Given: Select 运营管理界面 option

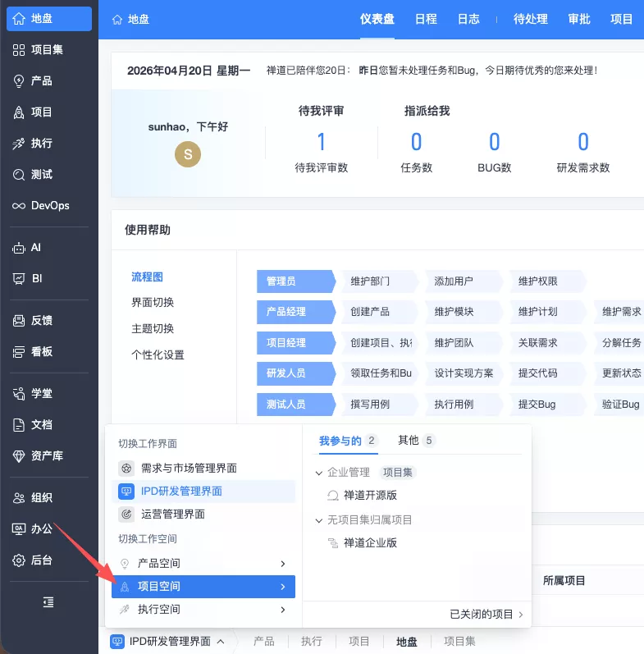Looking at the screenshot, I should click(x=203, y=515).
